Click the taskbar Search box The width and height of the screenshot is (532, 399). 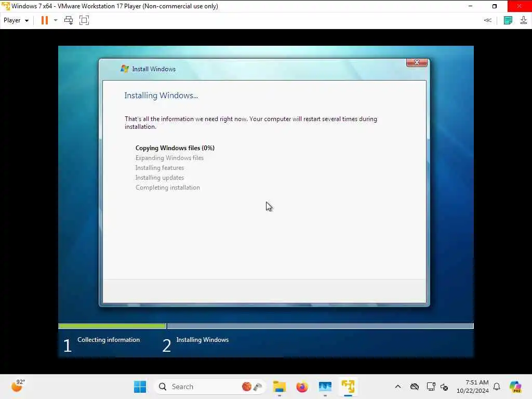coord(209,387)
